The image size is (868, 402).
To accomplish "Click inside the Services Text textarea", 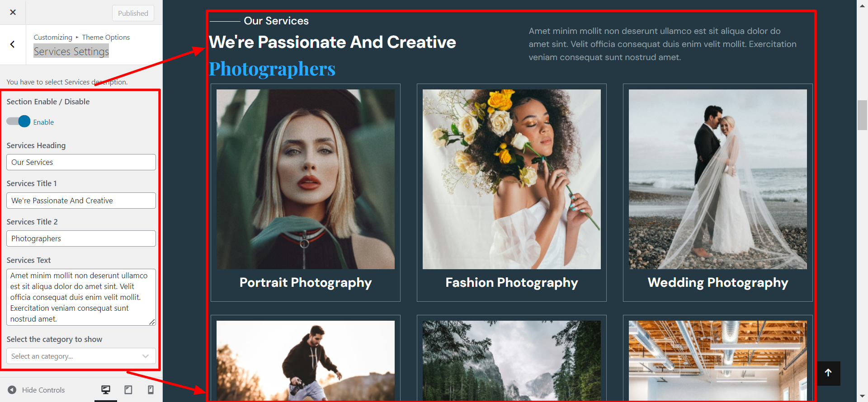I will (x=81, y=297).
